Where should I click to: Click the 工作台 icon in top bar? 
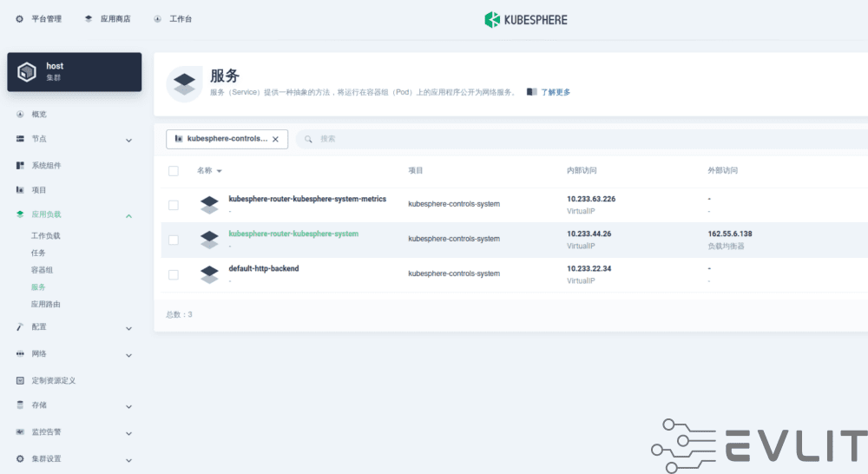click(x=157, y=18)
